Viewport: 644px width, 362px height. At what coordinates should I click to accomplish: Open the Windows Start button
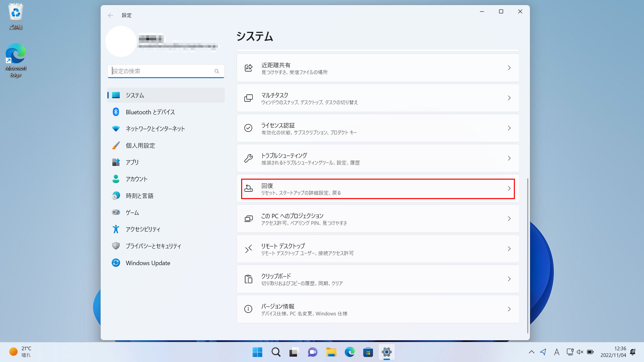point(257,352)
